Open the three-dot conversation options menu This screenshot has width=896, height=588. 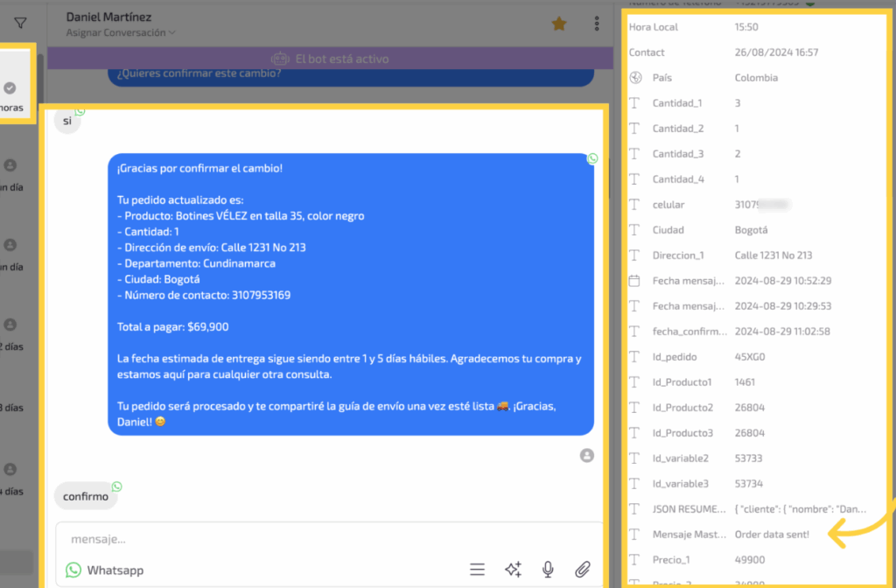[597, 24]
